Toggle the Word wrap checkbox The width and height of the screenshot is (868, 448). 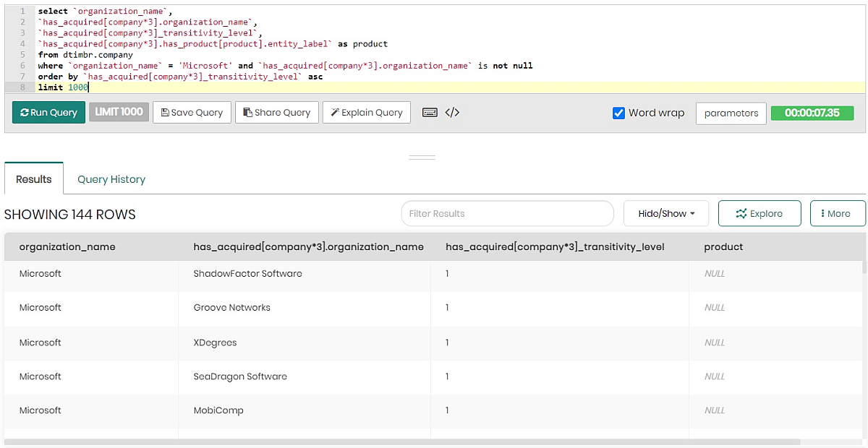618,113
